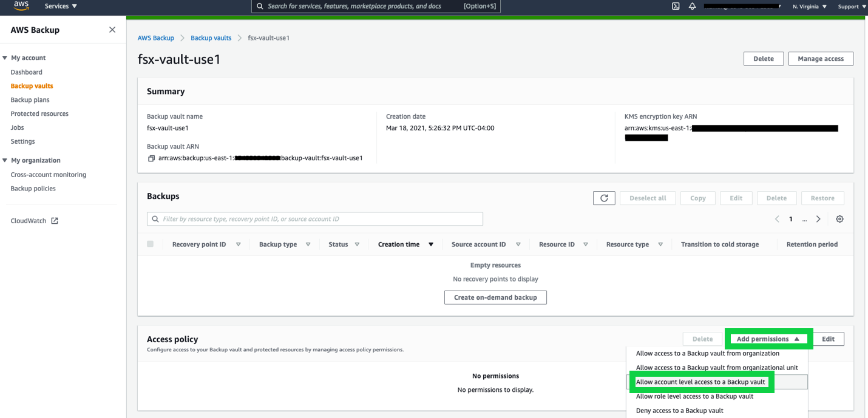Collapse the My organization section
This screenshot has width=868, height=418.
(5, 160)
